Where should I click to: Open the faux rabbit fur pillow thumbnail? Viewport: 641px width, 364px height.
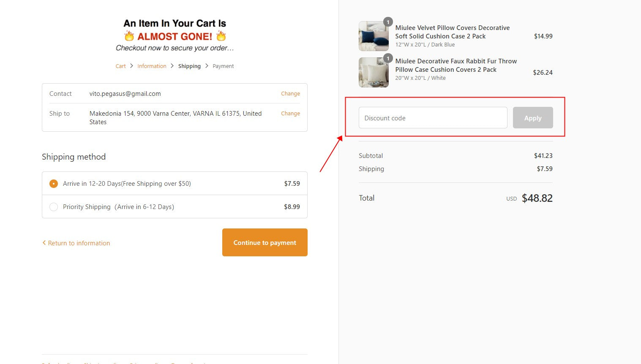(374, 73)
